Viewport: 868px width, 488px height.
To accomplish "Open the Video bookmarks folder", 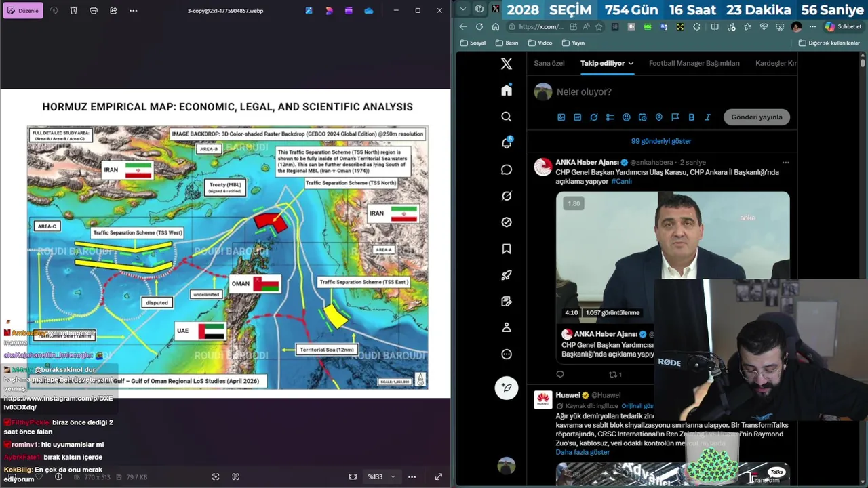I will tap(540, 43).
